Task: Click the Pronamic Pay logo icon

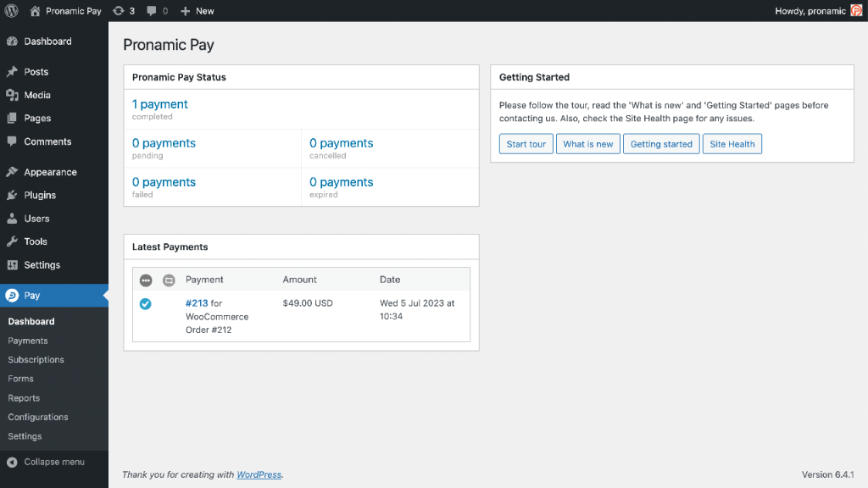Action: (x=12, y=296)
